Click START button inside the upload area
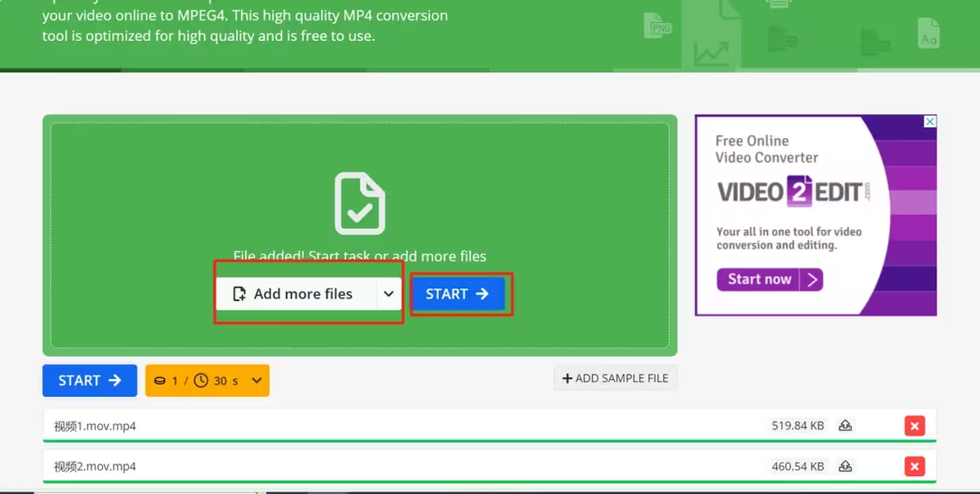Image resolution: width=980 pixels, height=494 pixels. (457, 293)
